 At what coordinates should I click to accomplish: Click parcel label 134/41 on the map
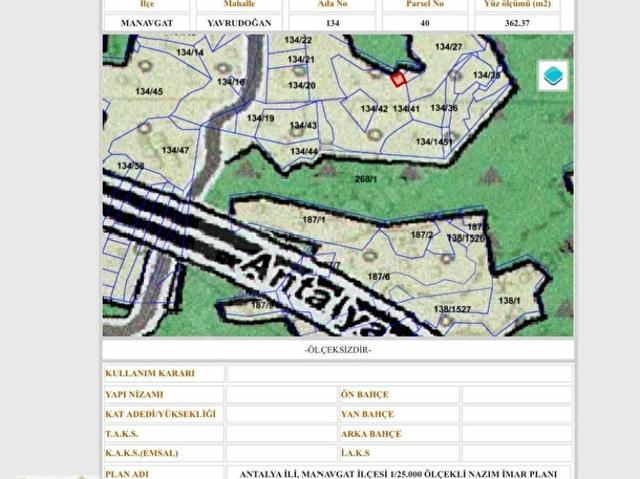(406, 109)
